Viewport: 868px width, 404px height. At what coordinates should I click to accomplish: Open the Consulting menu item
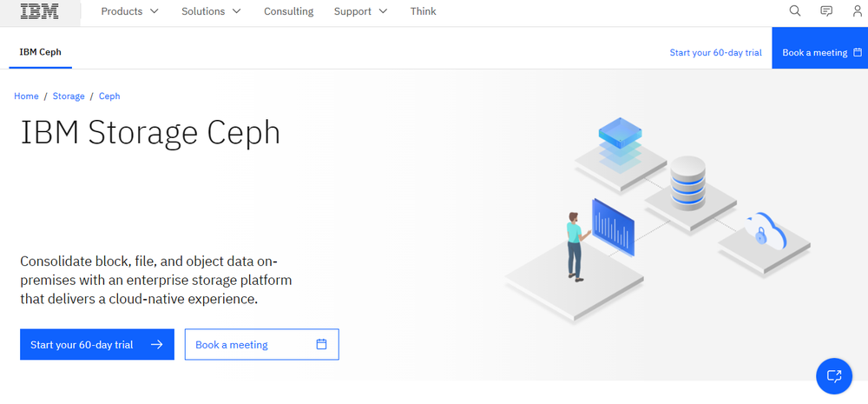(x=288, y=11)
